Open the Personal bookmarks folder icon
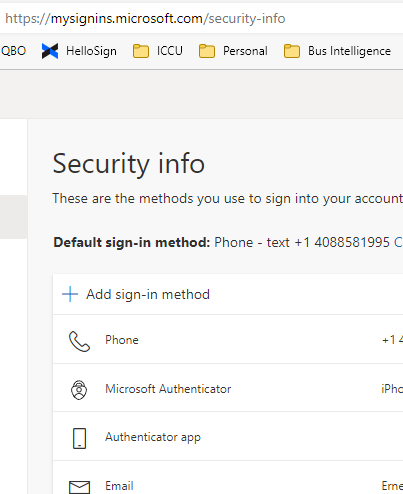This screenshot has width=403, height=494. (x=207, y=51)
